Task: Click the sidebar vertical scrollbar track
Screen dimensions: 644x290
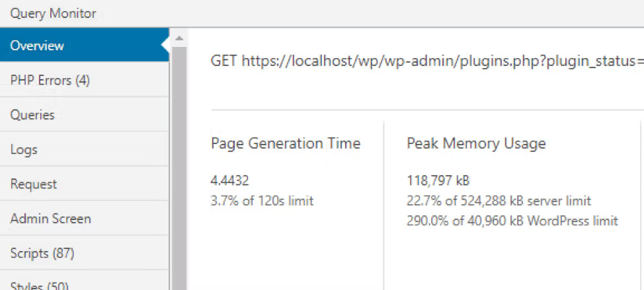Action: tap(179, 168)
